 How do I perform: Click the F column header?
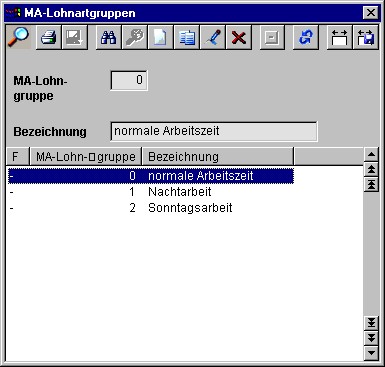18,157
